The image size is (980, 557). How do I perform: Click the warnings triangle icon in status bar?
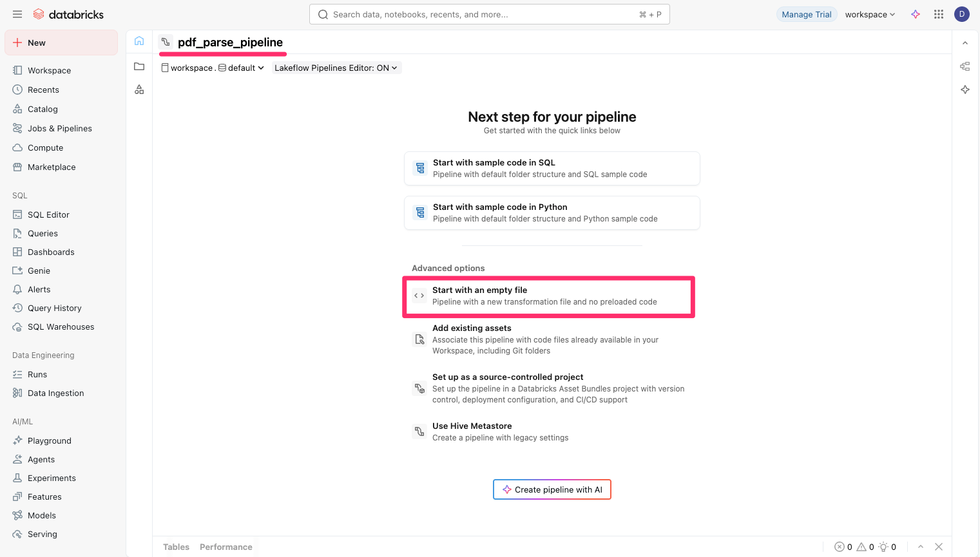pos(861,547)
